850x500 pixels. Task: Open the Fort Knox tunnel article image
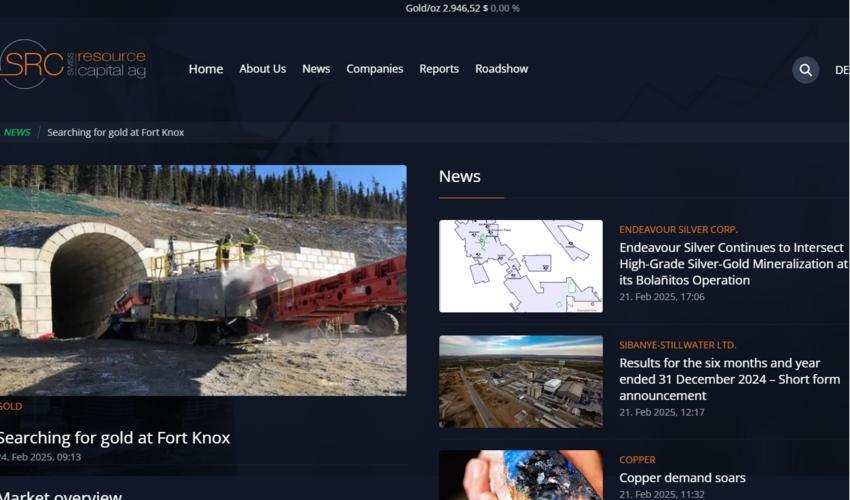click(203, 280)
